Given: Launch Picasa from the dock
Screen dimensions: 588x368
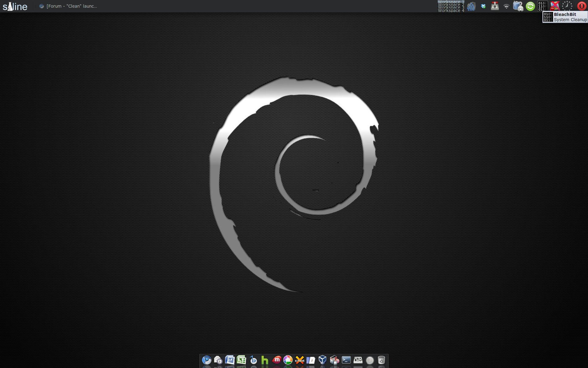Looking at the screenshot, I should pos(288,360).
